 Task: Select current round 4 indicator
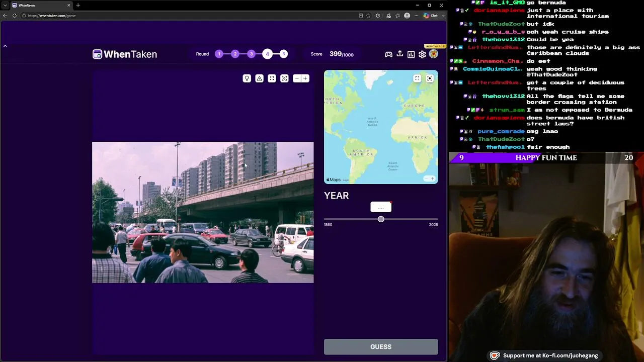(267, 54)
